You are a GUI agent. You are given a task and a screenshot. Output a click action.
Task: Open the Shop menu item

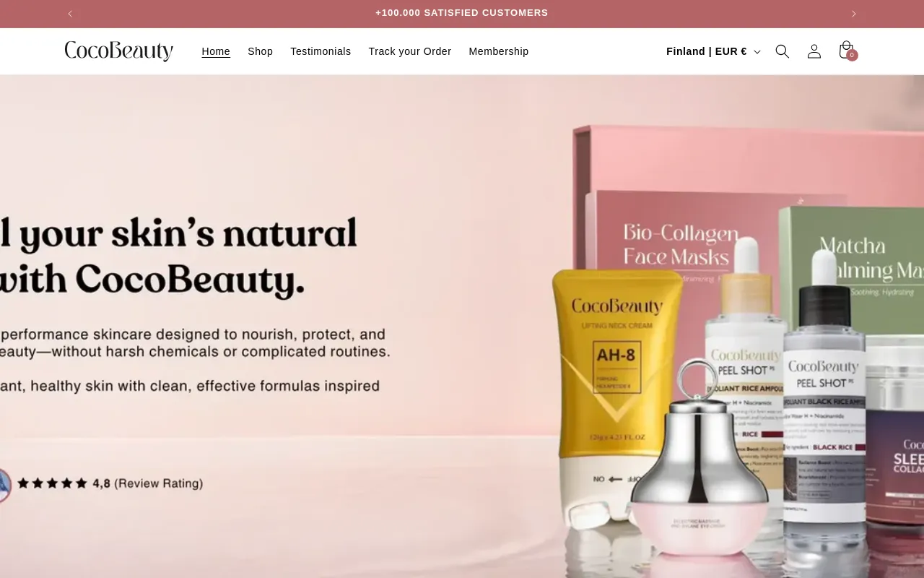click(x=260, y=51)
